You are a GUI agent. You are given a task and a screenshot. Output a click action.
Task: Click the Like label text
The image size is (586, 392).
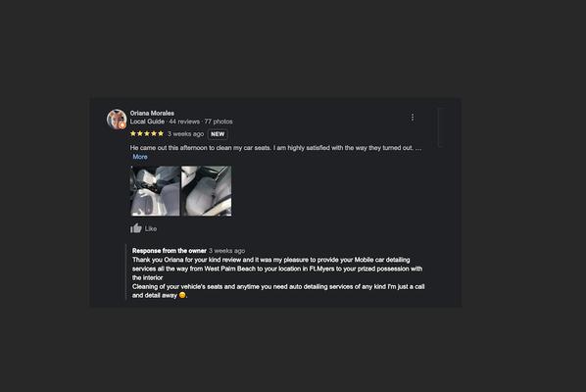[x=151, y=228]
